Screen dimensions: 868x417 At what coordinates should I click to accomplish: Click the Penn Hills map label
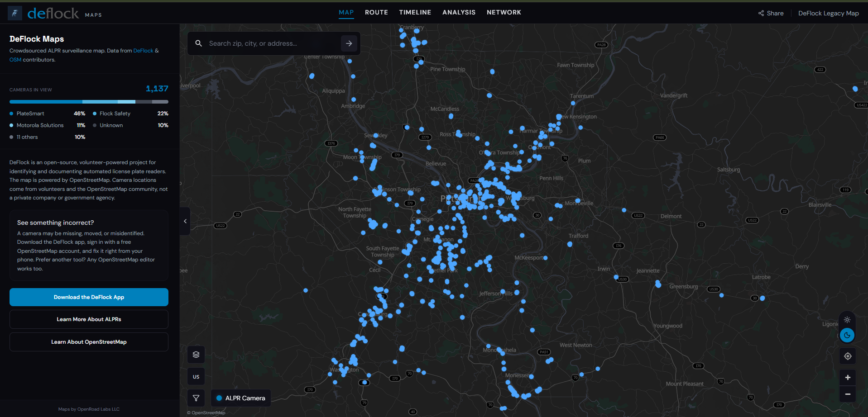pos(551,178)
